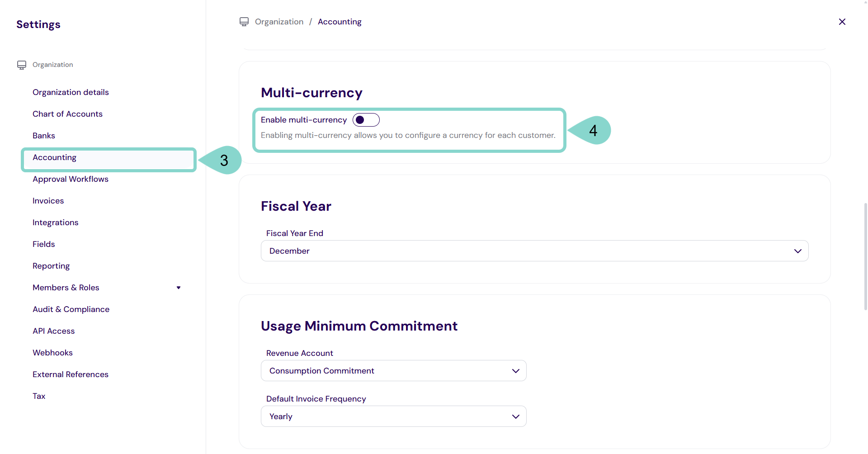Select the Accounting sidebar item
This screenshot has height=454, width=868.
(55, 157)
